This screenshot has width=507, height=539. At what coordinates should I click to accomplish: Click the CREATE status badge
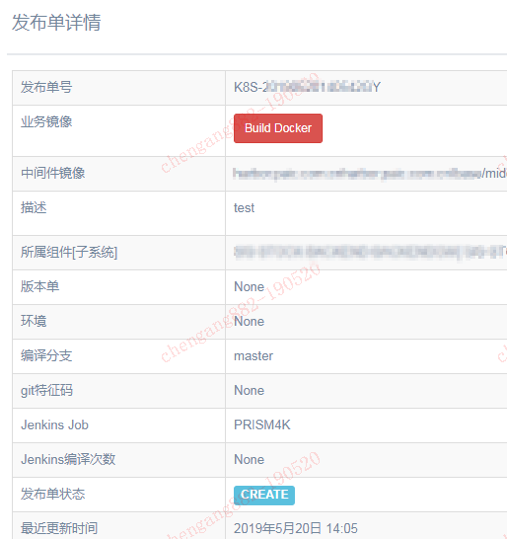[264, 495]
